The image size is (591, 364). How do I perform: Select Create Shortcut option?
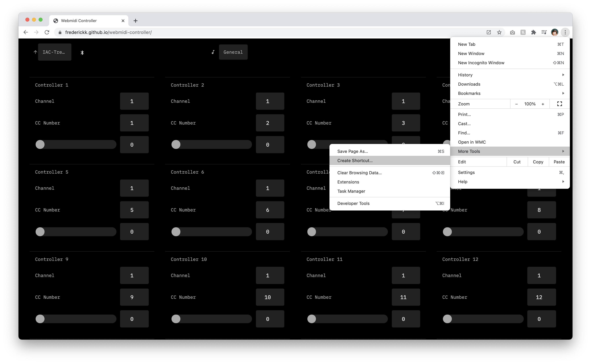(x=355, y=160)
